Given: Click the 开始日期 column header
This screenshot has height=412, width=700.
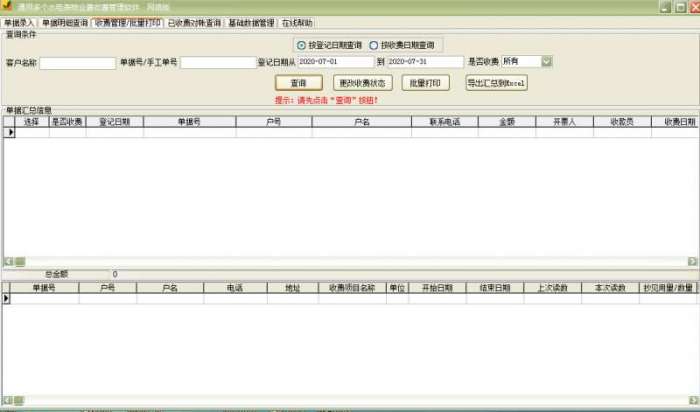Looking at the screenshot, I should tap(437, 288).
